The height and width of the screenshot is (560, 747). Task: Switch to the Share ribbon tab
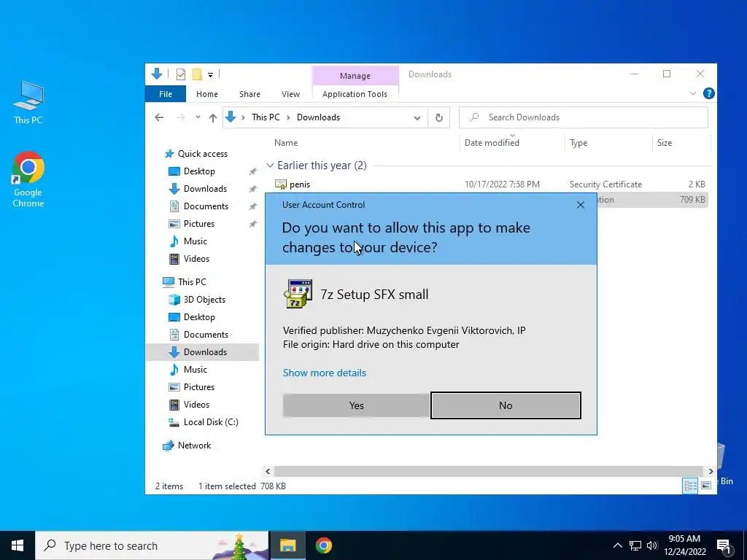(x=249, y=94)
